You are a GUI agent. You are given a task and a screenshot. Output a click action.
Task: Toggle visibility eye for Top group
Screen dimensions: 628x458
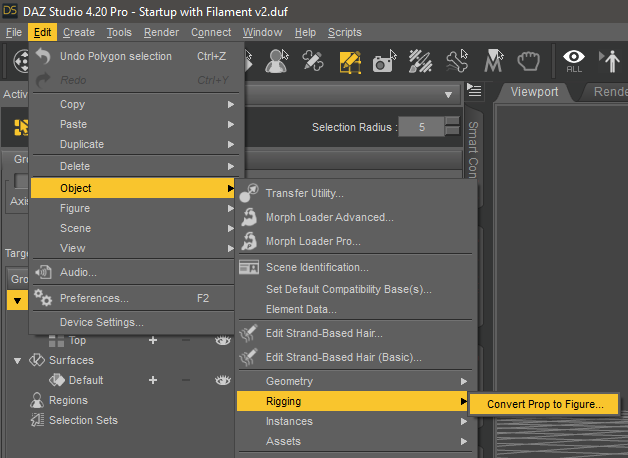[223, 340]
